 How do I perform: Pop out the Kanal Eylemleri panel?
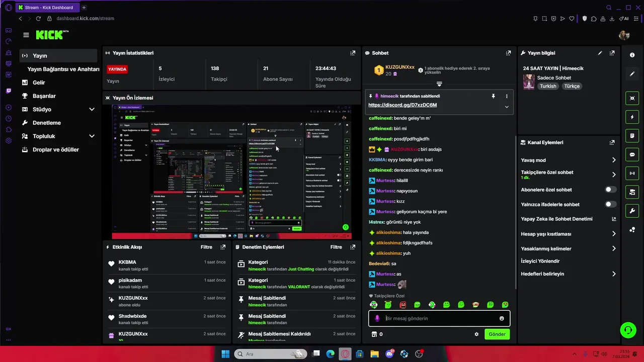(x=612, y=142)
